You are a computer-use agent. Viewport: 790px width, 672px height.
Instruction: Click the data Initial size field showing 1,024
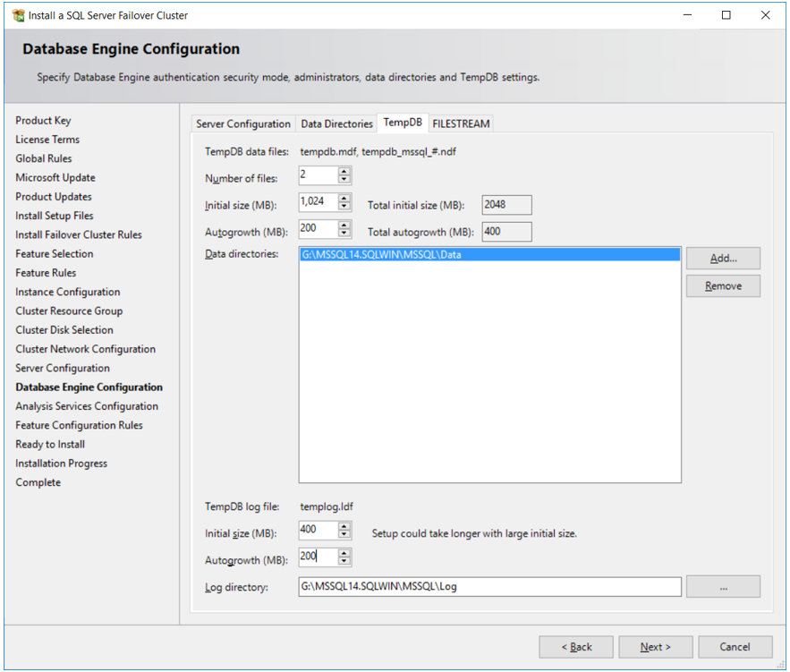(x=319, y=202)
